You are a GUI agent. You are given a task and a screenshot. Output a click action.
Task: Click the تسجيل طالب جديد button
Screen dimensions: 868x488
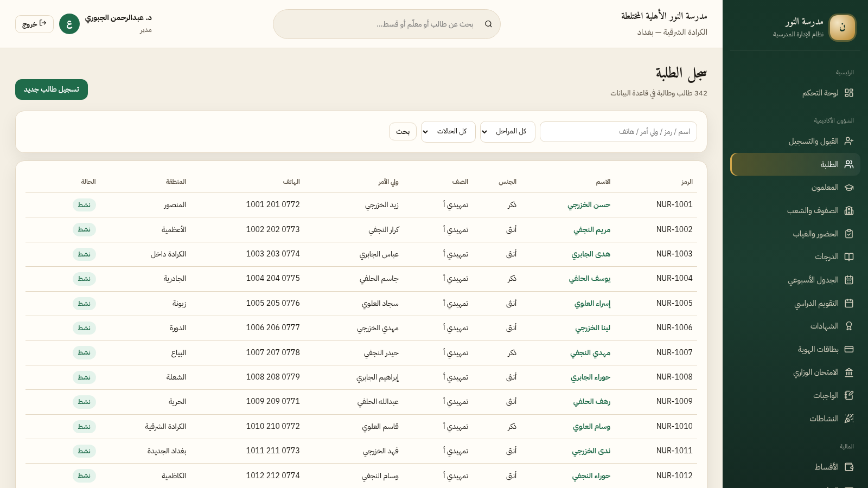click(x=52, y=89)
